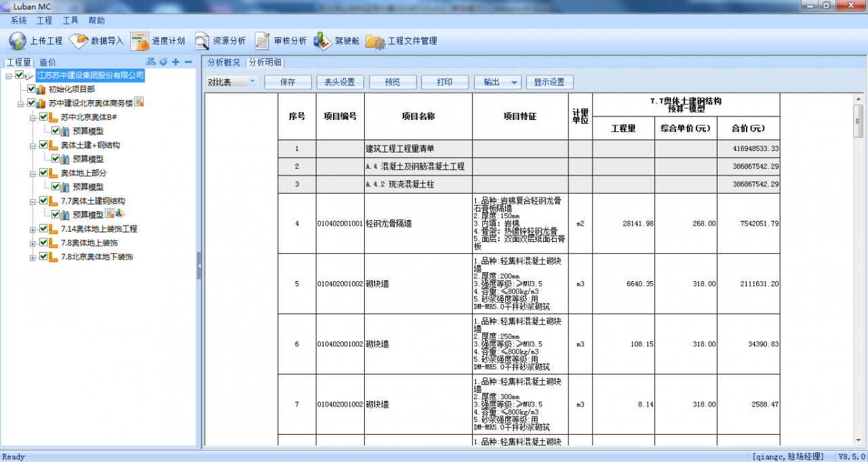Click the 上传工程 (upload project) icon
Image resolution: width=868 pixels, height=462 pixels.
pos(17,40)
